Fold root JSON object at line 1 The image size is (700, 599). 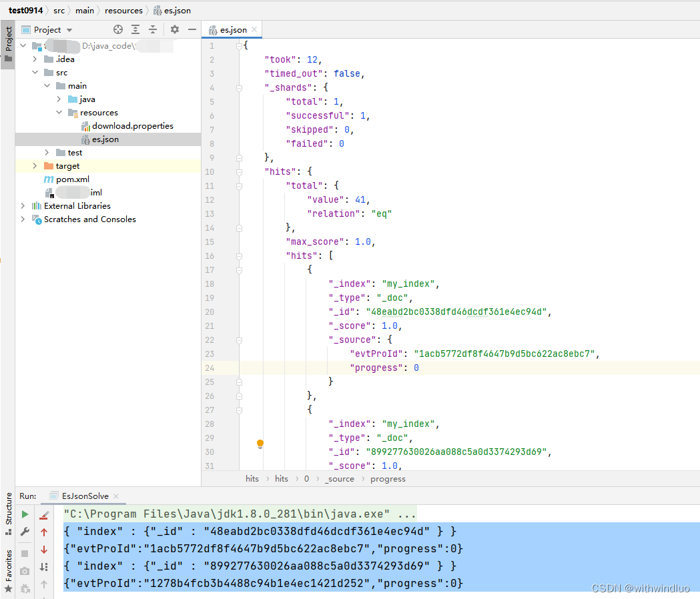[240, 45]
